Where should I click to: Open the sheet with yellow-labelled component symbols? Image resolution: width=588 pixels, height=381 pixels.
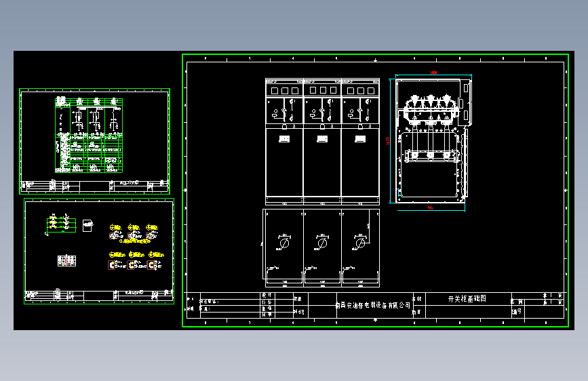[x=99, y=251]
